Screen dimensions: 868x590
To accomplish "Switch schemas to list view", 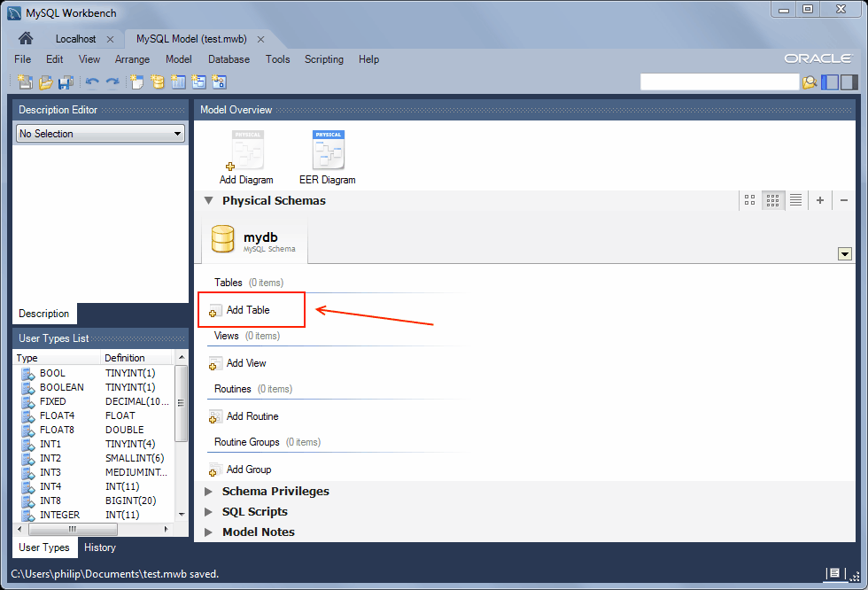I will tap(795, 200).
